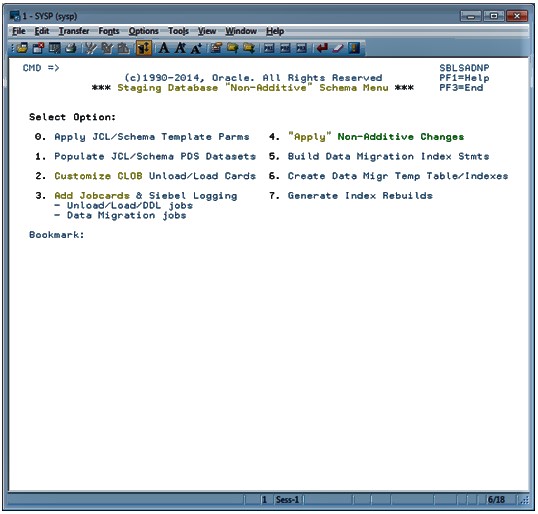
Task: Click the first PRT screen icon
Action: (x=269, y=48)
